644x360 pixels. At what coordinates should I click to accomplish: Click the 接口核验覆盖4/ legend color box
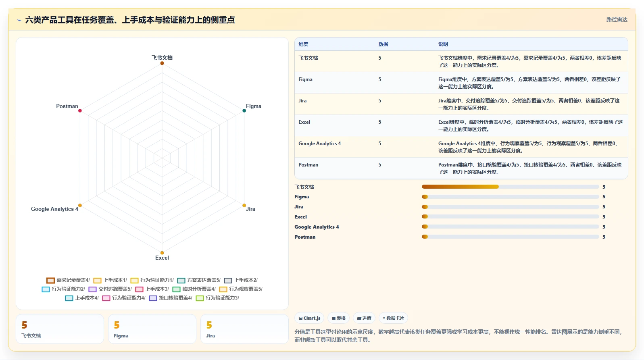tap(153, 298)
